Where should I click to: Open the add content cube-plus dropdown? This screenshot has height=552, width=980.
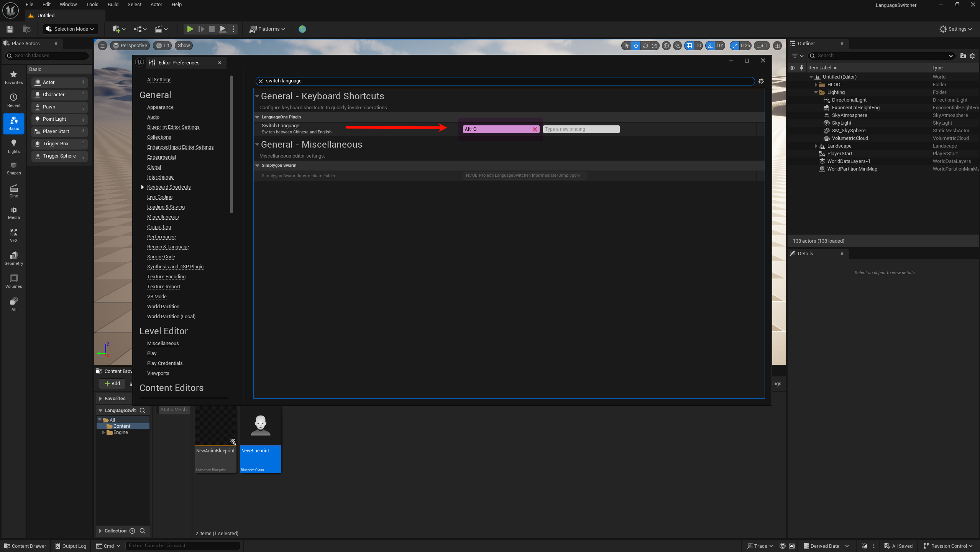click(118, 29)
